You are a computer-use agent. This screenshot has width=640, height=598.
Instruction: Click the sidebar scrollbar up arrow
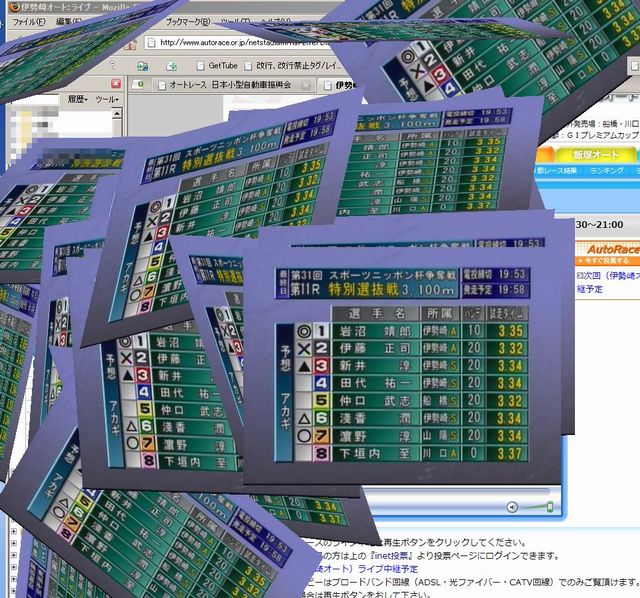[x=117, y=113]
